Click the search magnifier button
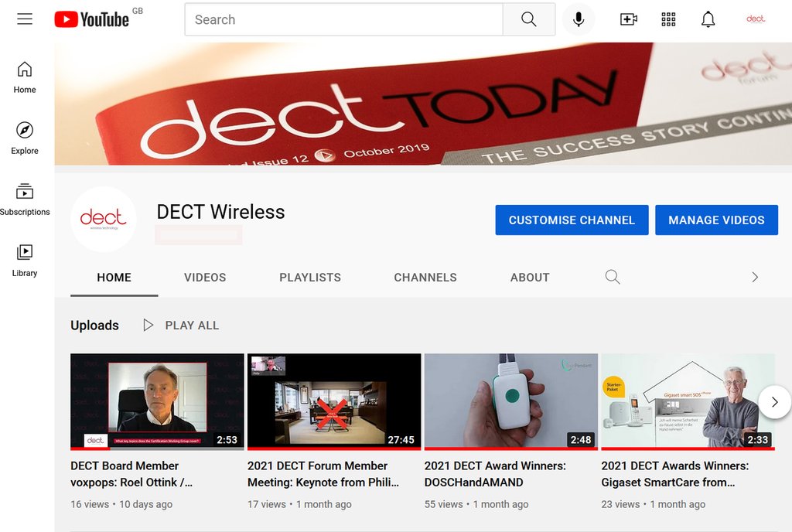The width and height of the screenshot is (792, 532). 529,19
